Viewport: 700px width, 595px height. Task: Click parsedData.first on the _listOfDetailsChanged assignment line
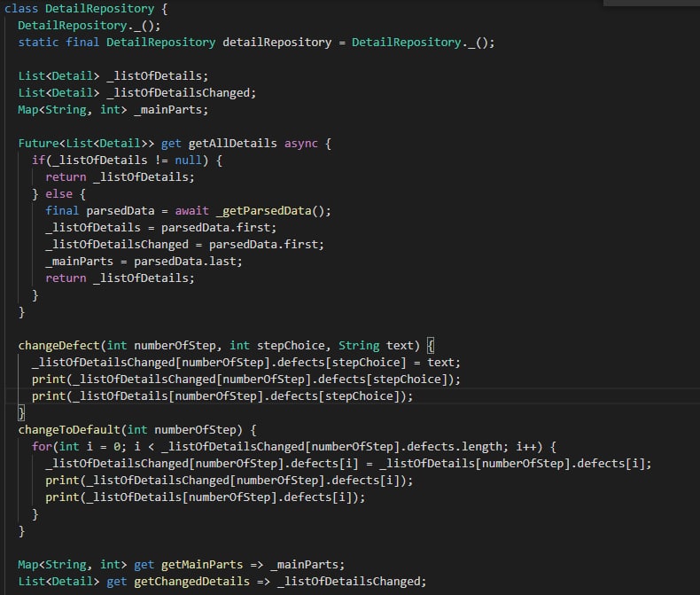(x=263, y=245)
